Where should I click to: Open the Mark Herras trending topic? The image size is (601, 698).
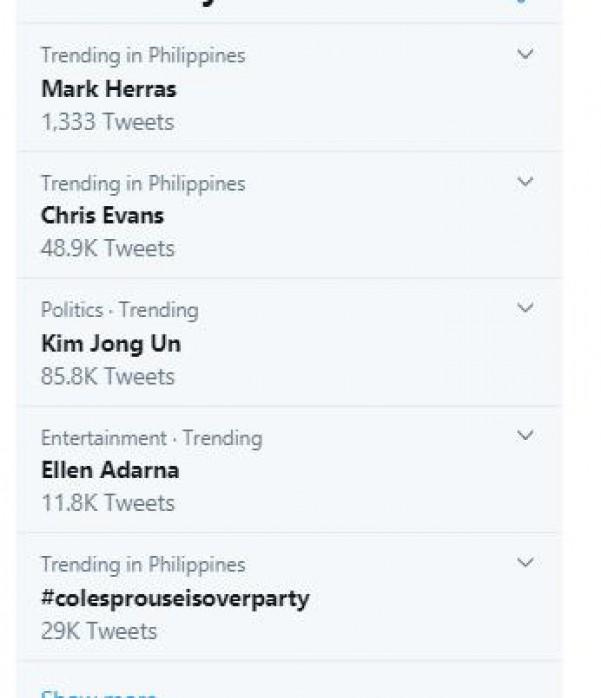[x=108, y=89]
